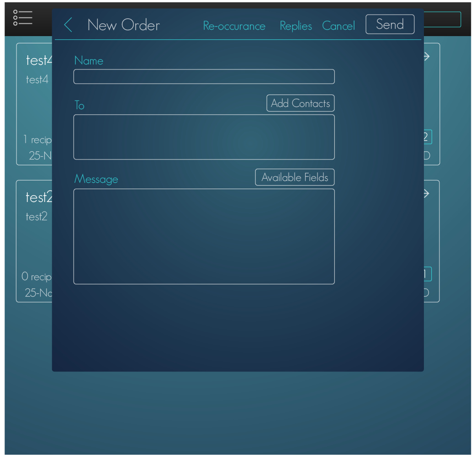Focus the Name input field
This screenshot has height=457, width=476.
[204, 76]
